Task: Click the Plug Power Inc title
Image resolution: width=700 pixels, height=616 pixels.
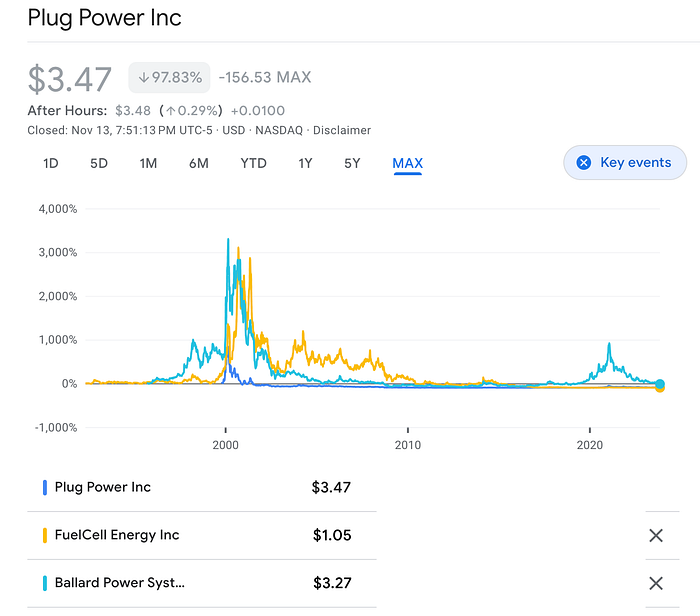Action: pyautogui.click(x=104, y=18)
